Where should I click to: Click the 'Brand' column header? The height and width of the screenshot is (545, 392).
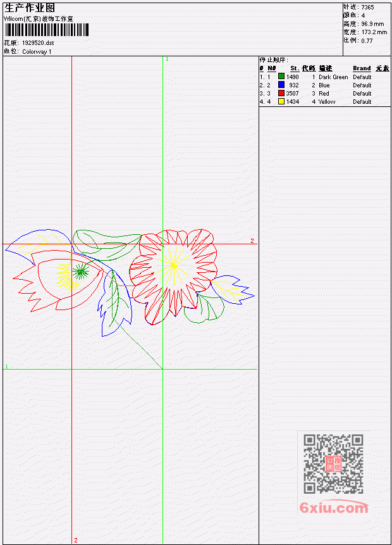click(x=362, y=68)
